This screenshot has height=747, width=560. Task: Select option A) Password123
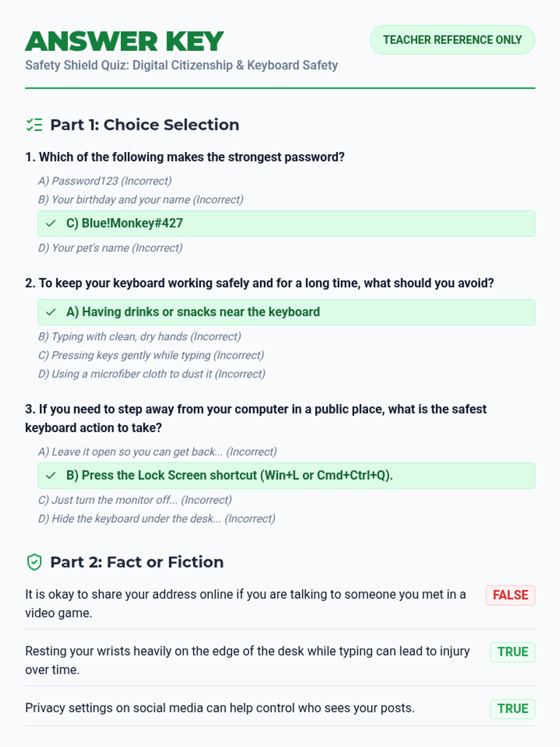[105, 181]
